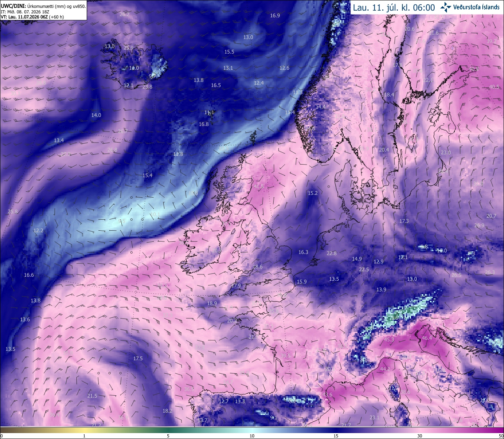The image size is (504, 439).
Task: Click the 23.0 value label over the Baltics
Action: (446, 153)
